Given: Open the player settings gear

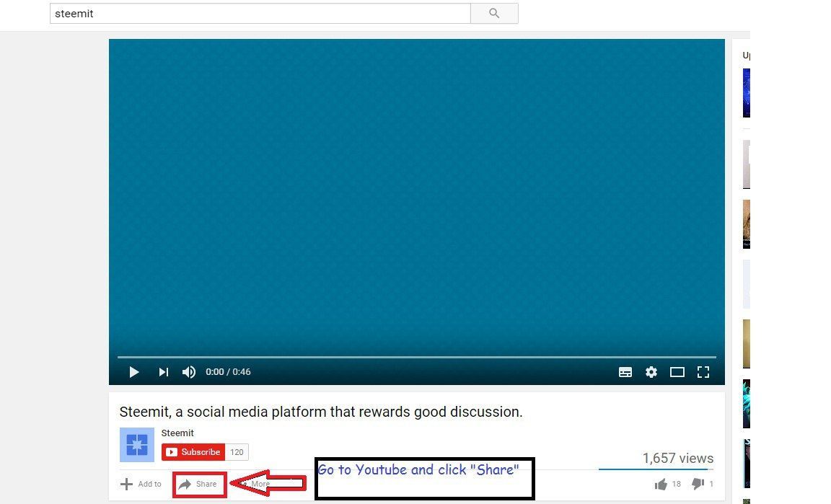Looking at the screenshot, I should click(651, 372).
